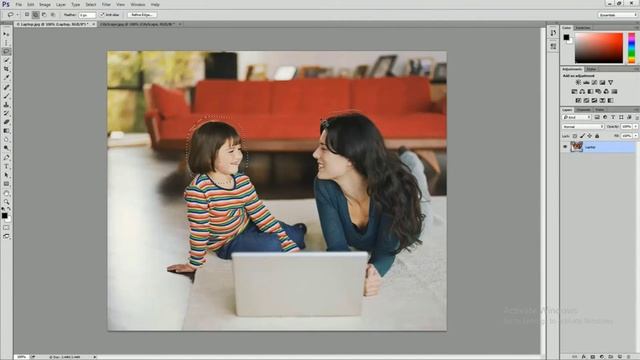The width and height of the screenshot is (640, 360).
Task: Open the Essentials workspace dropdown
Action: tap(618, 15)
